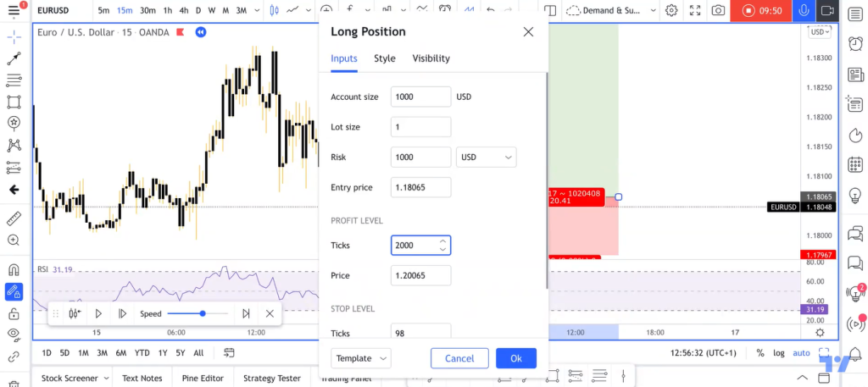Select the trend line drawing tool

[14, 58]
